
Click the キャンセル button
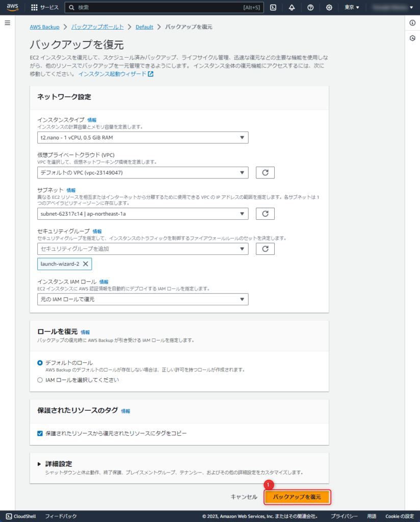click(x=244, y=497)
